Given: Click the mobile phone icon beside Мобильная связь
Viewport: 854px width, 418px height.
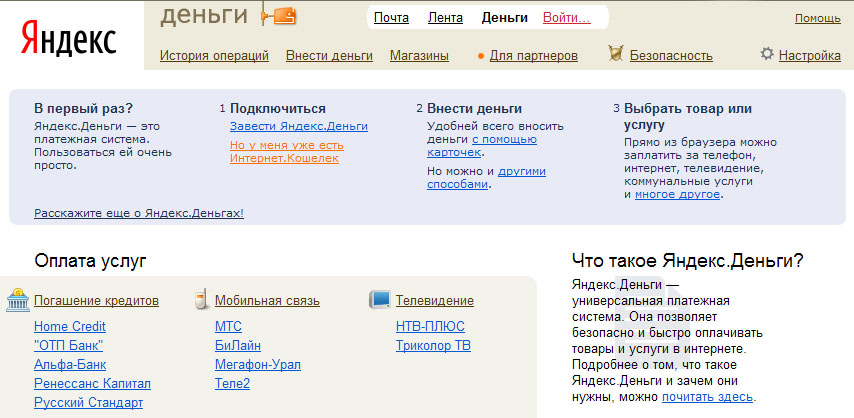Looking at the screenshot, I should tap(202, 300).
